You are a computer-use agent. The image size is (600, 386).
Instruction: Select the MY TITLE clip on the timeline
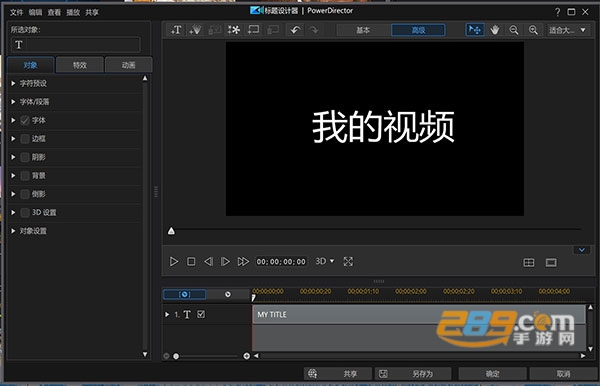[x=419, y=314]
